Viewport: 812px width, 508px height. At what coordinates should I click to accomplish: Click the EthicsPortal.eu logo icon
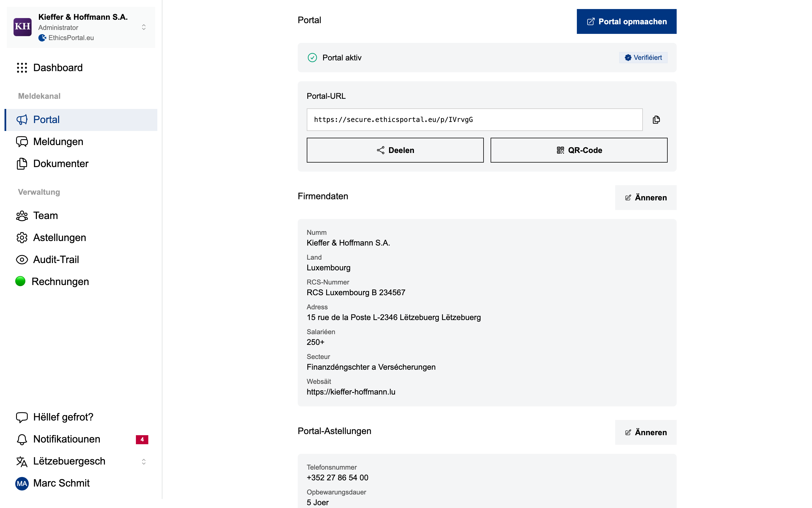42,38
